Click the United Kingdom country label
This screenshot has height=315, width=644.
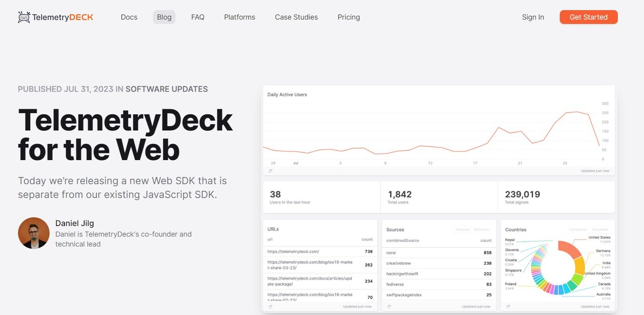(597, 273)
